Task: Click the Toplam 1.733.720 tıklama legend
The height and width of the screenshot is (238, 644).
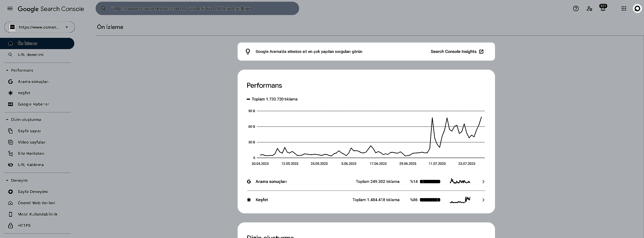Action: click(x=272, y=99)
